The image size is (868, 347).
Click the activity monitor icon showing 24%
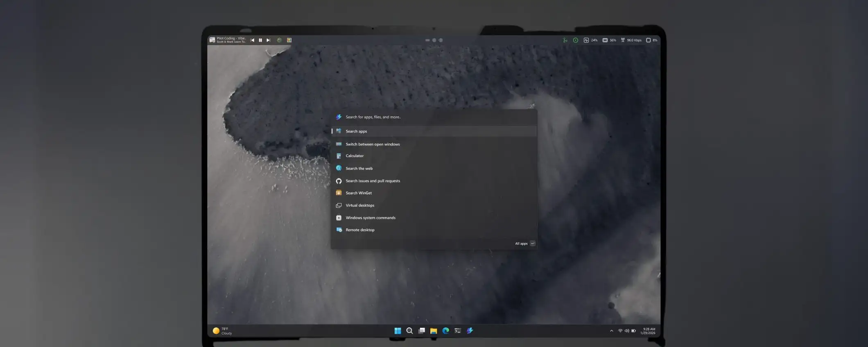pos(586,40)
